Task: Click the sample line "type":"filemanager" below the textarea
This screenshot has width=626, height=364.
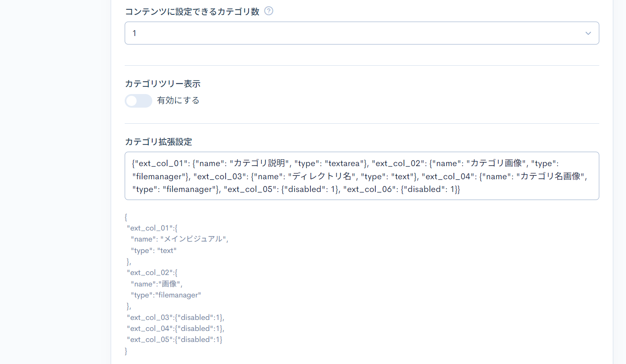Action: pos(166,295)
